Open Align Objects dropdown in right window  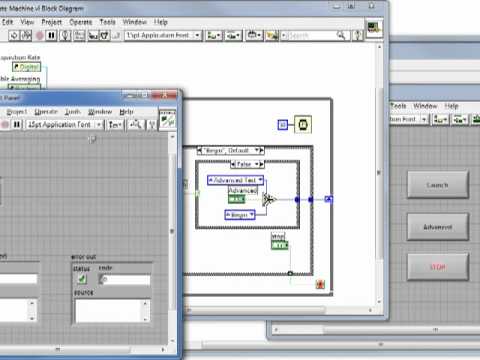pos(440,119)
